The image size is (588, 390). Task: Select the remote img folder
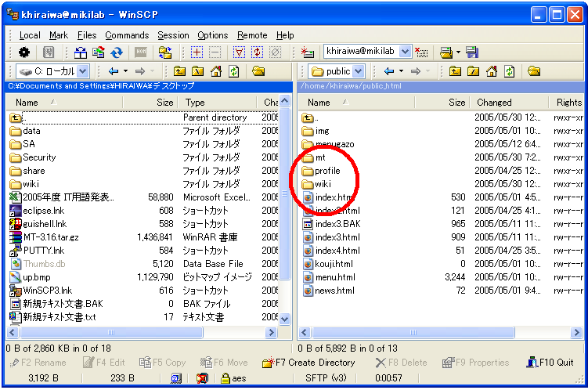tap(316, 131)
